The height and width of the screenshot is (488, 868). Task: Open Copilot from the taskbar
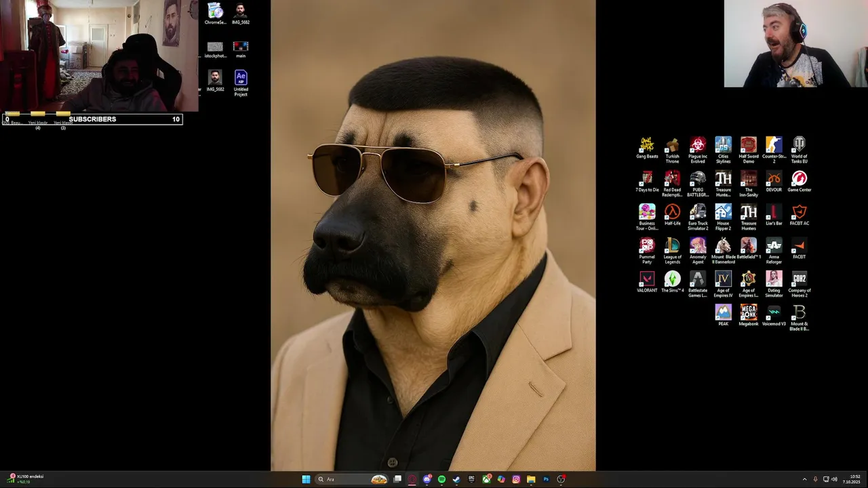(x=501, y=479)
